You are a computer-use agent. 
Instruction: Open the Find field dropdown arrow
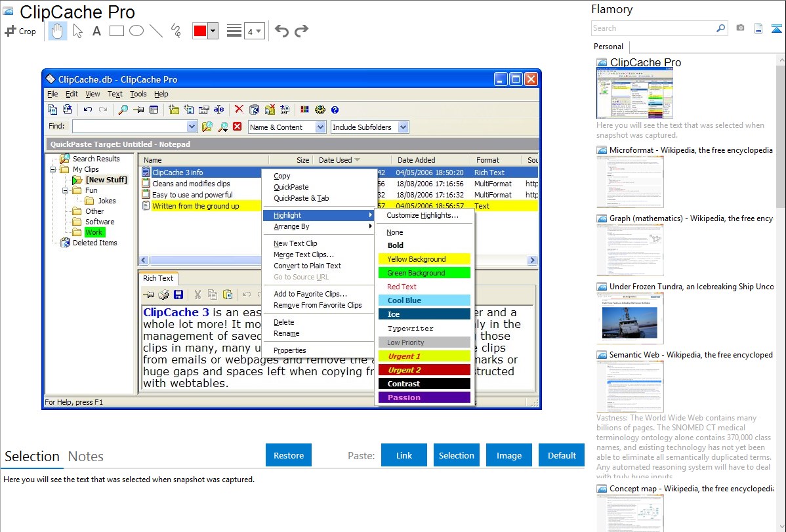tap(192, 127)
